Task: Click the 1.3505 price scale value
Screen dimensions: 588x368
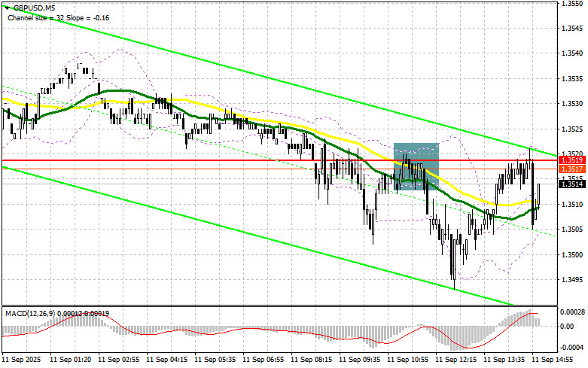Action: (572, 229)
